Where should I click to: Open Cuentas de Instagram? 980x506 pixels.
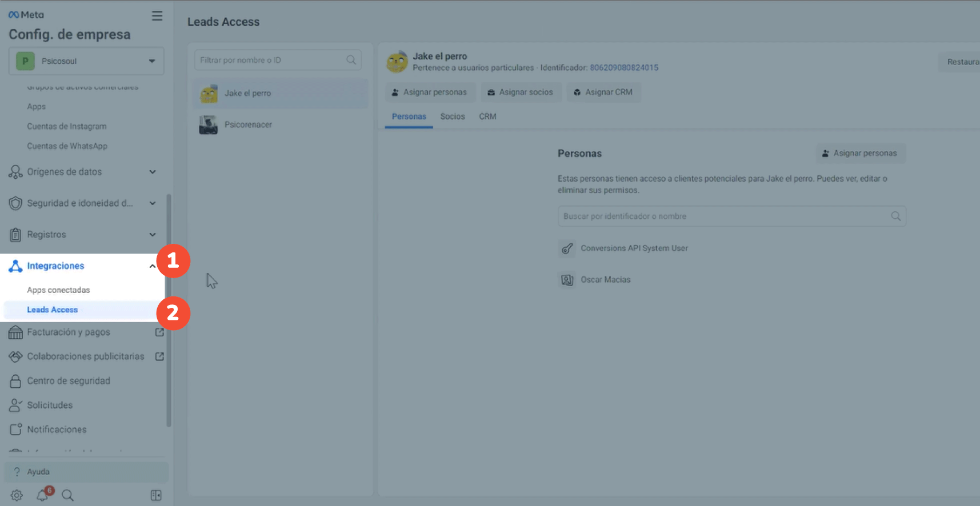pos(66,126)
